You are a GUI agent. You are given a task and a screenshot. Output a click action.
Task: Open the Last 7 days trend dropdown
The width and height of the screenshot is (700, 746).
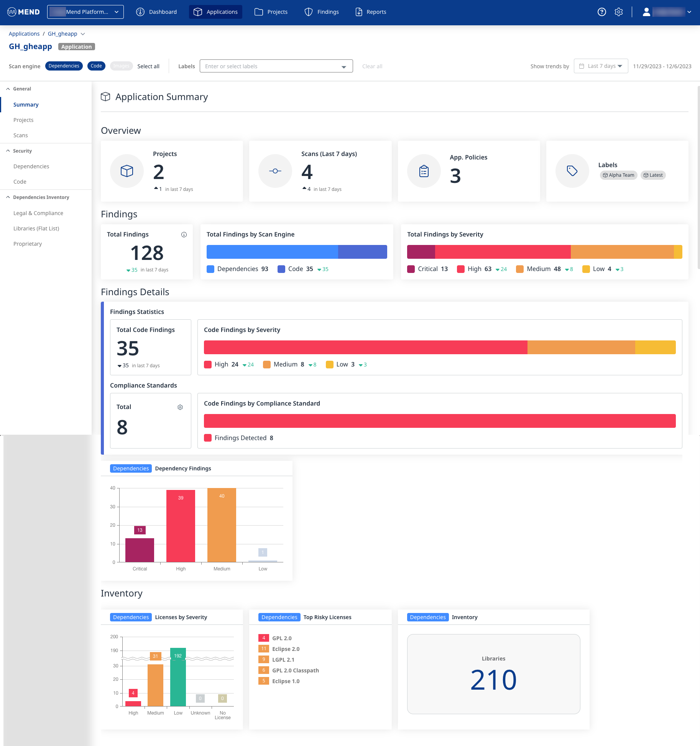pyautogui.click(x=601, y=66)
